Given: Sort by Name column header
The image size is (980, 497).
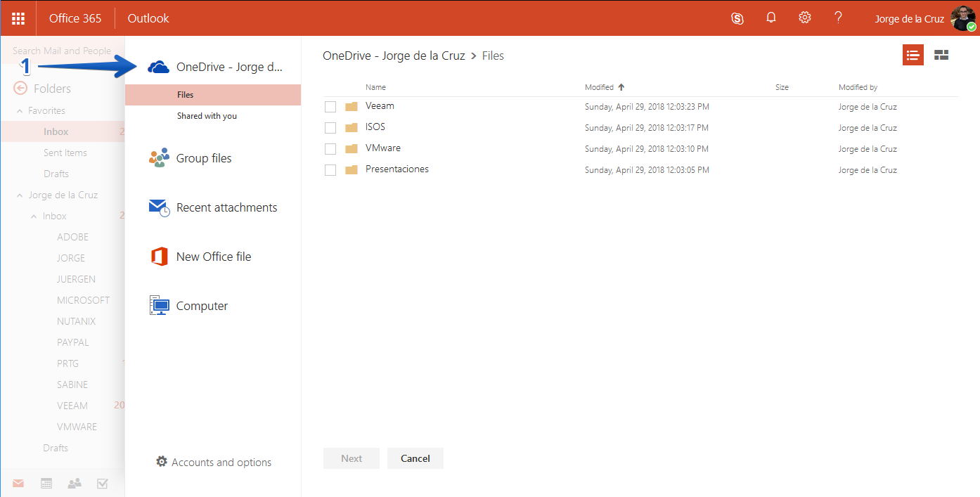Looking at the screenshot, I should pyautogui.click(x=375, y=87).
